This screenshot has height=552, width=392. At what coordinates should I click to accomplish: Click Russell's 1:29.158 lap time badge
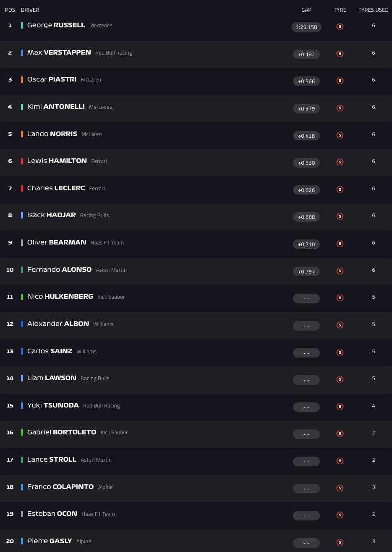[306, 27]
